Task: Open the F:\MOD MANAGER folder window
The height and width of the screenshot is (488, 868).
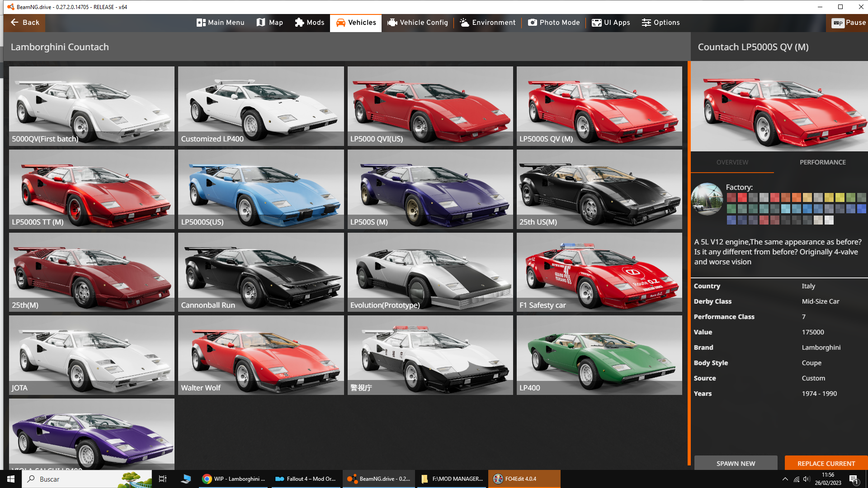Action: click(x=452, y=479)
